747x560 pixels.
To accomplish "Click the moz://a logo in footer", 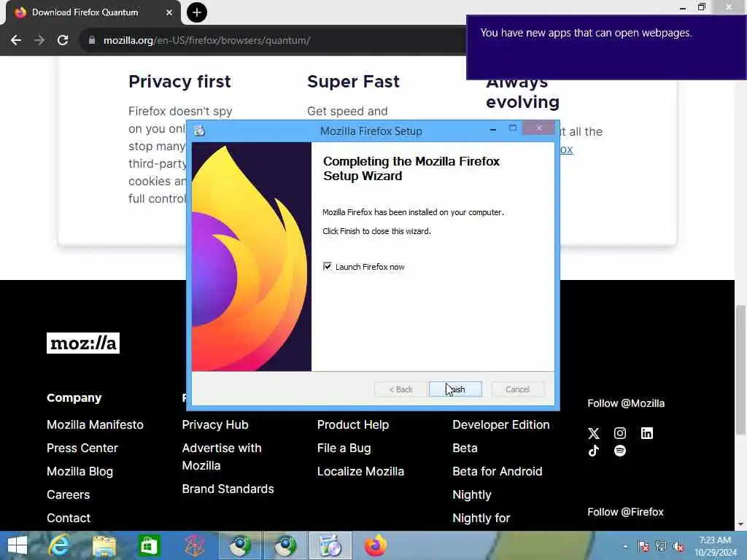I will (83, 343).
